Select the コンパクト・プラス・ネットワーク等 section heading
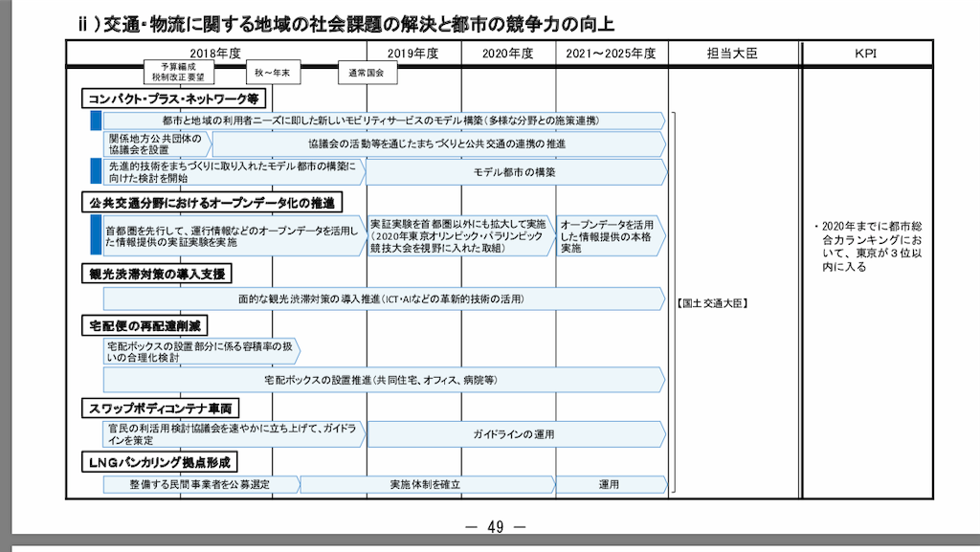 [x=174, y=99]
